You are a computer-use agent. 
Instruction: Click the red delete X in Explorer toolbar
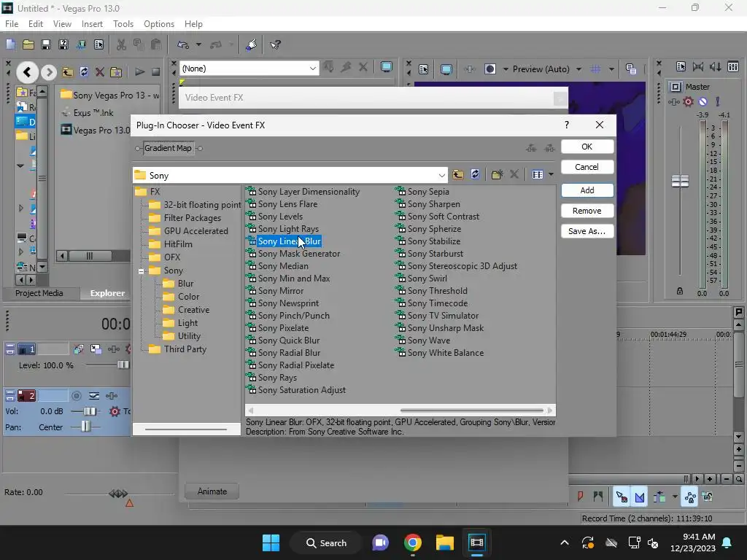pyautogui.click(x=99, y=72)
